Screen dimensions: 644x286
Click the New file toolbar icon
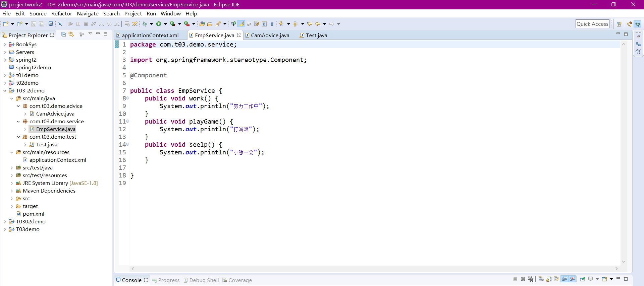[x=5, y=24]
